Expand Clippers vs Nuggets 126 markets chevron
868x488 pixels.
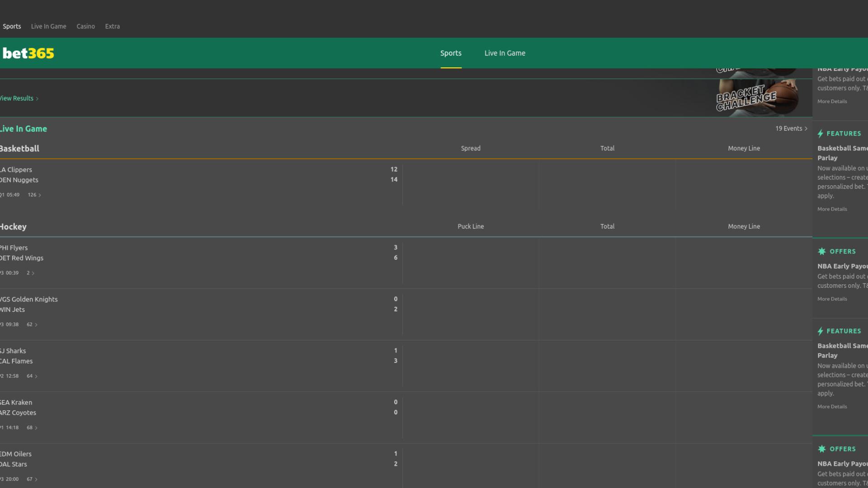40,195
